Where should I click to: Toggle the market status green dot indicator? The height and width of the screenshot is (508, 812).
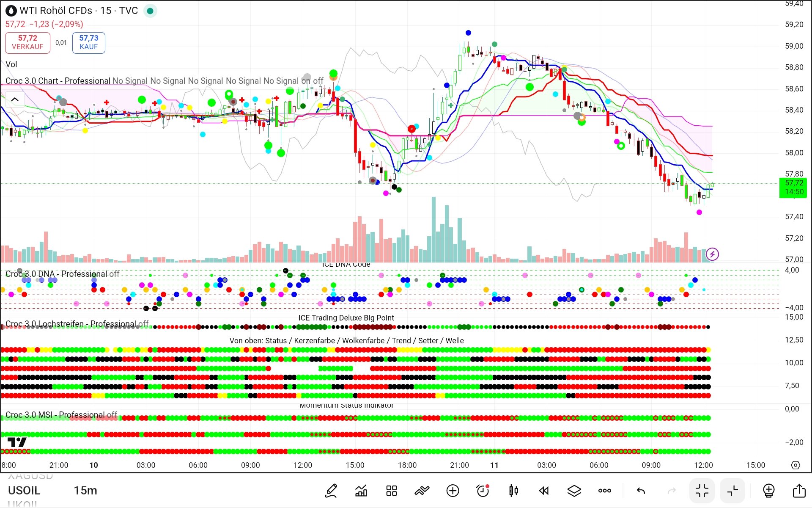[x=150, y=11]
